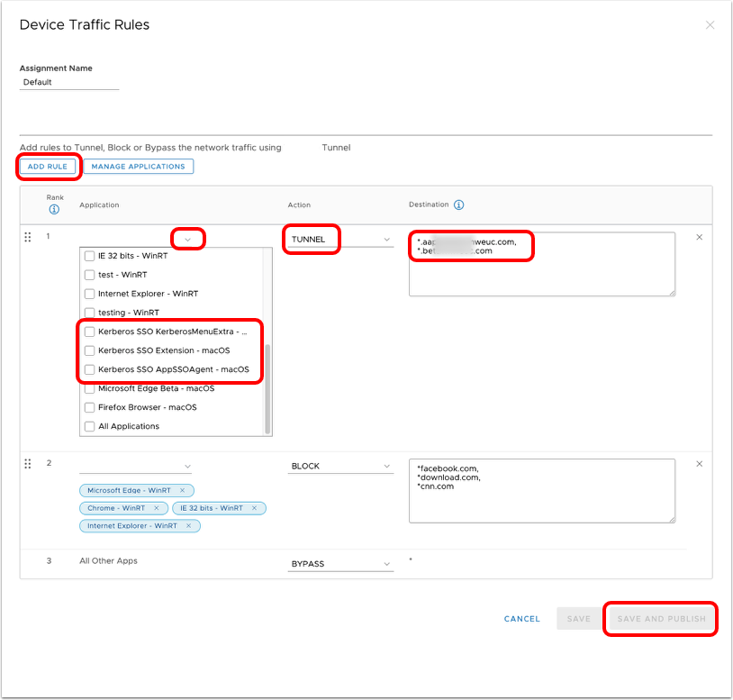Screen dimensions: 733x700
Task: Delete rule 1 with its X icon
Action: 700,237
